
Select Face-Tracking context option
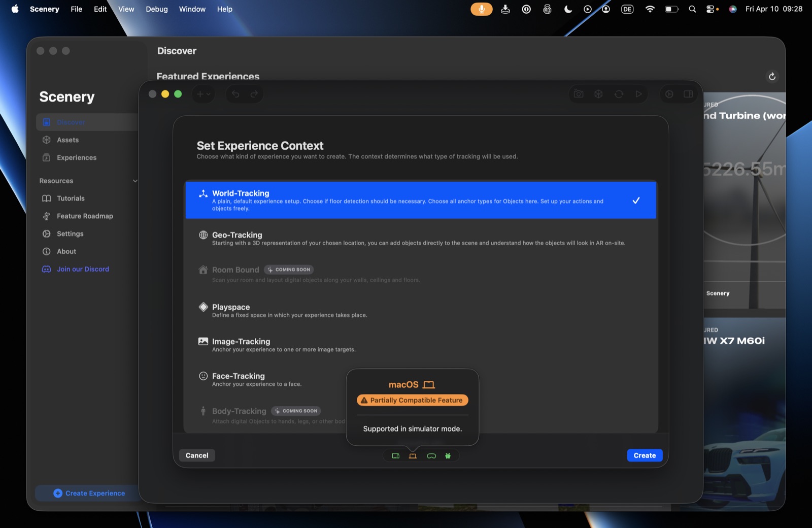pos(421,380)
